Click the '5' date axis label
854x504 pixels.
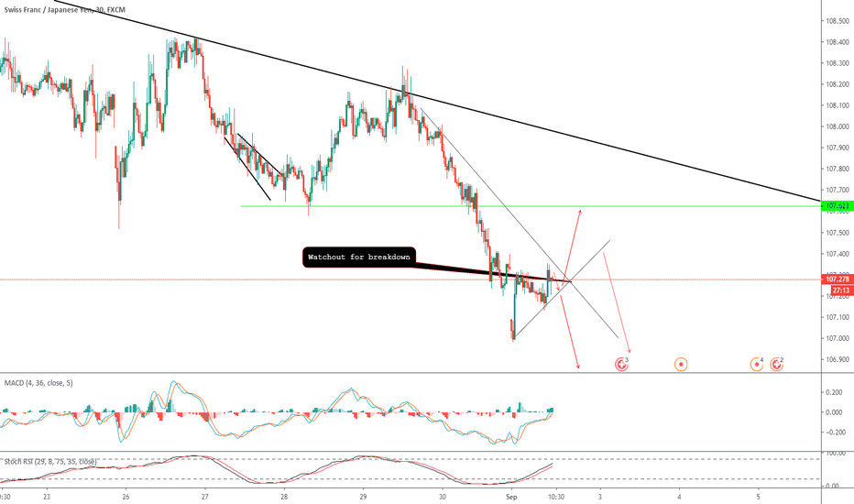click(758, 497)
